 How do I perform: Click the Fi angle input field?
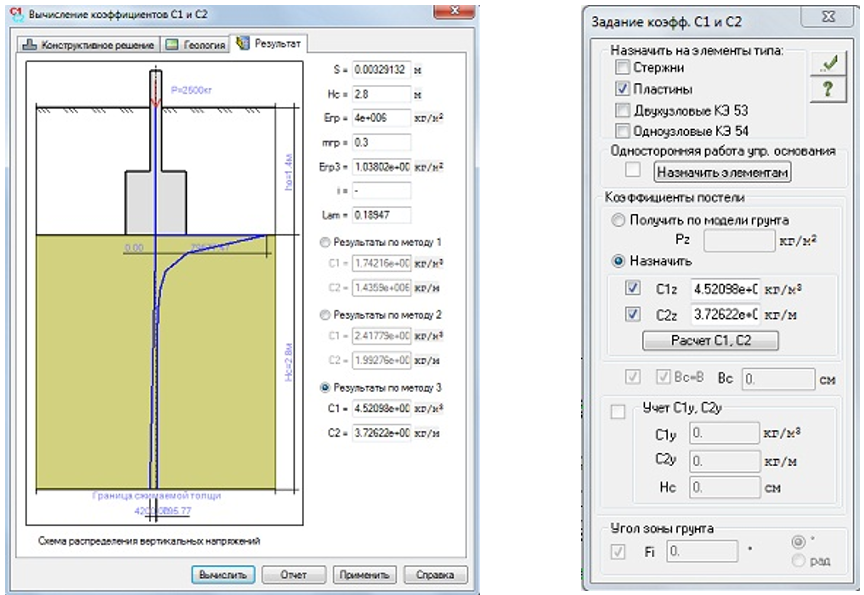(x=702, y=551)
